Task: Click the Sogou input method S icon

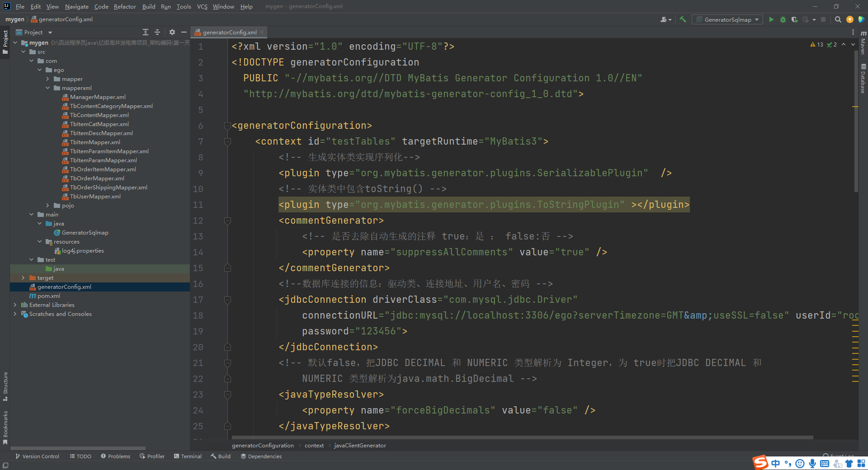Action: tap(760, 462)
